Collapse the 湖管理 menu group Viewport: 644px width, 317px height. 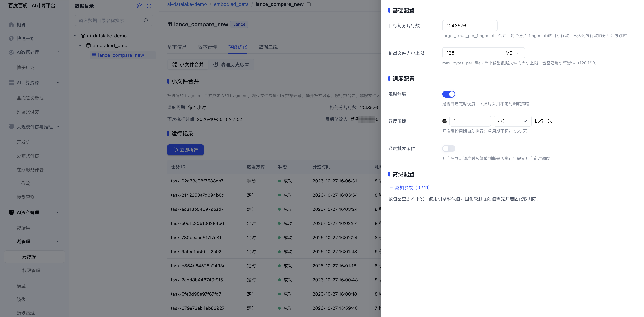tap(58, 241)
